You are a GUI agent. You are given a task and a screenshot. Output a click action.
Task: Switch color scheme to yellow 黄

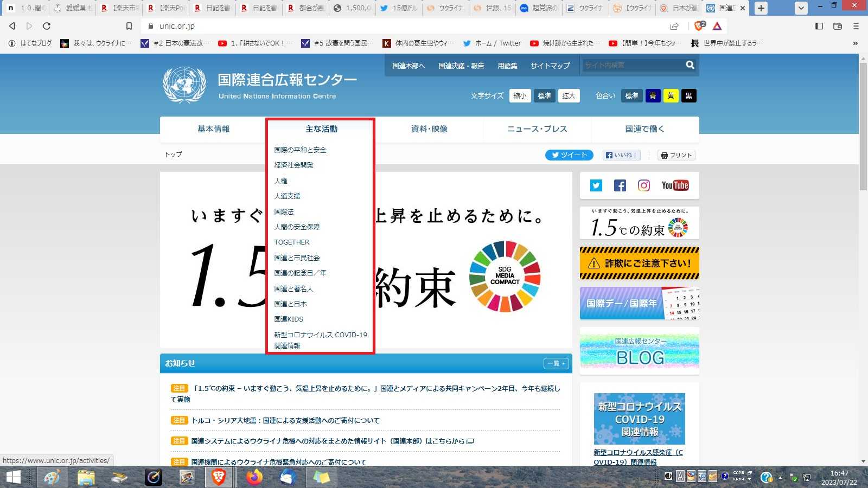[671, 96]
